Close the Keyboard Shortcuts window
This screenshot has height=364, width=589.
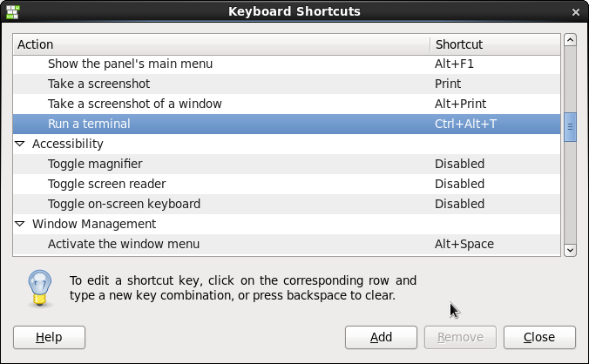point(576,12)
